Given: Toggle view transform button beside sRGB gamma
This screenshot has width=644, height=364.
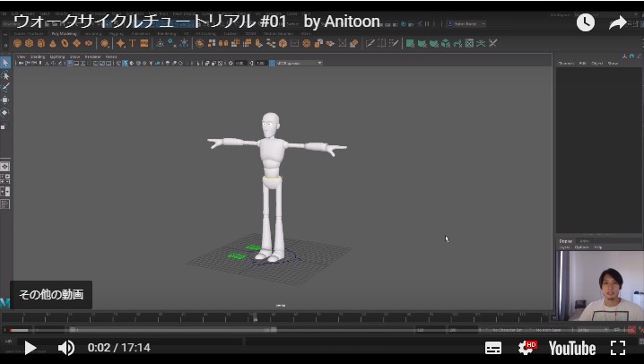Looking at the screenshot, I should (x=272, y=63).
